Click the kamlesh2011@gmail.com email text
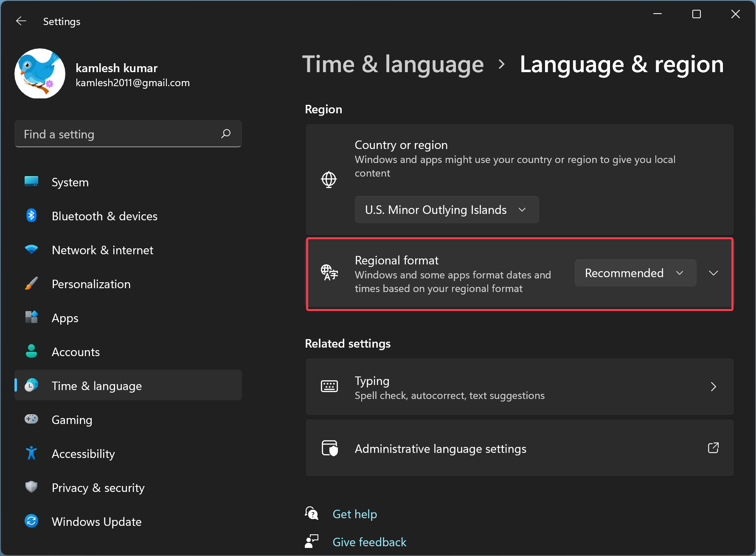Screen dimensions: 756x556 [x=133, y=83]
